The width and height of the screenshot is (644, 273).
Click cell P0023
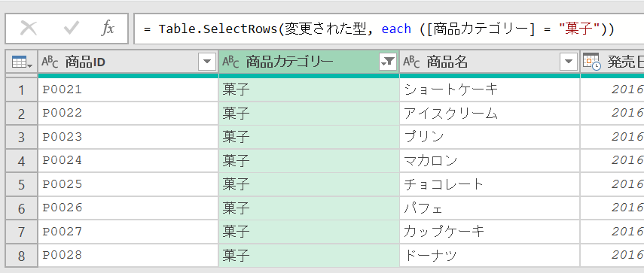[128, 138]
